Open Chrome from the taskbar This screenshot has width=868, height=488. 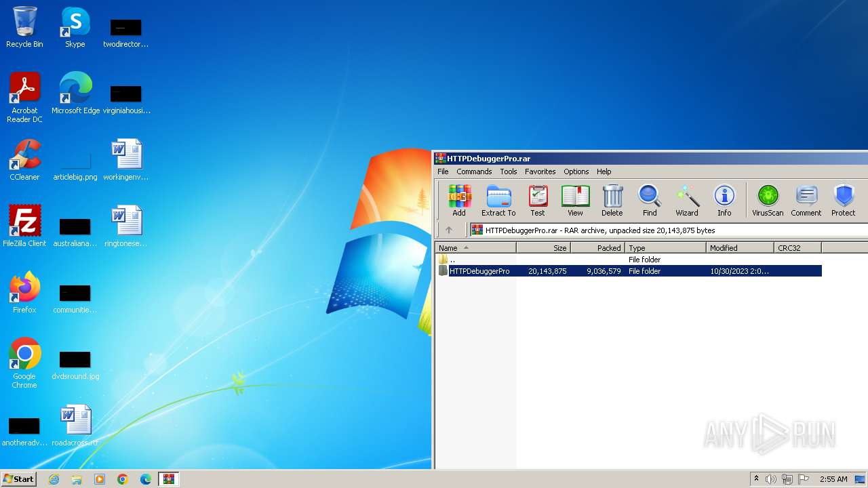(123, 479)
